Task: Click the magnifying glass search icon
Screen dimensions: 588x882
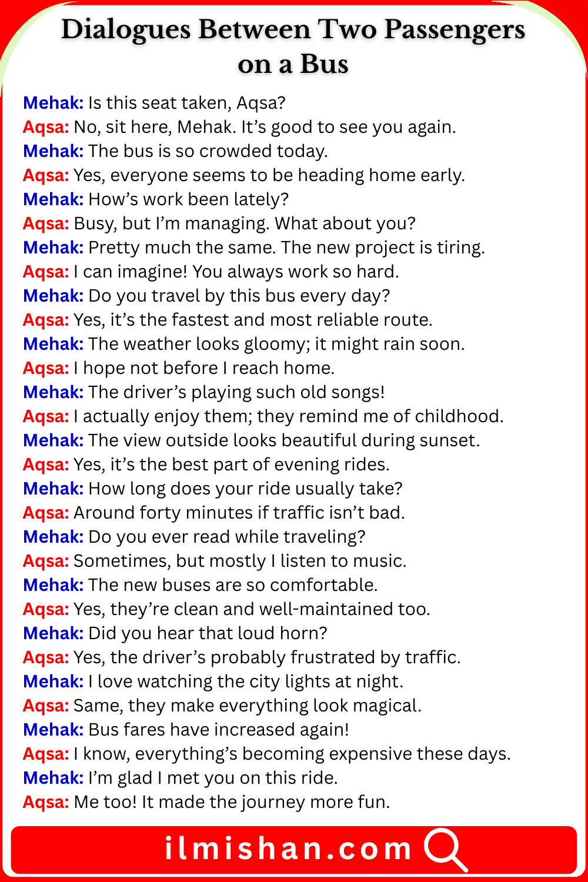Action: [x=445, y=848]
